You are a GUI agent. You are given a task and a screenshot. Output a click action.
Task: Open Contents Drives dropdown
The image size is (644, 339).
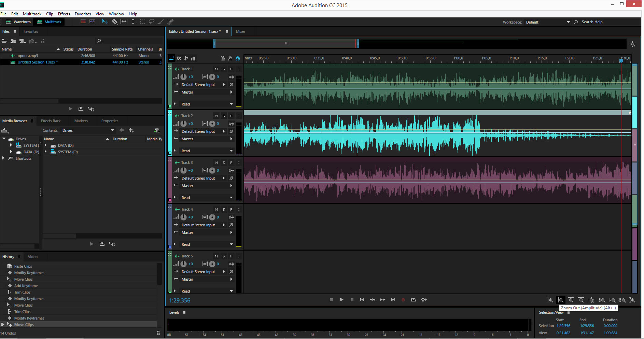coord(88,130)
